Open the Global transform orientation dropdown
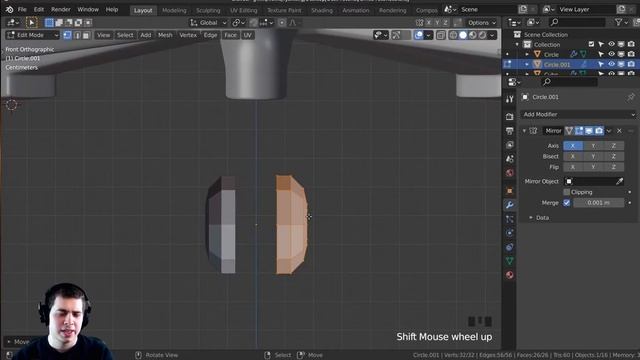The height and width of the screenshot is (360, 640). pyautogui.click(x=208, y=23)
